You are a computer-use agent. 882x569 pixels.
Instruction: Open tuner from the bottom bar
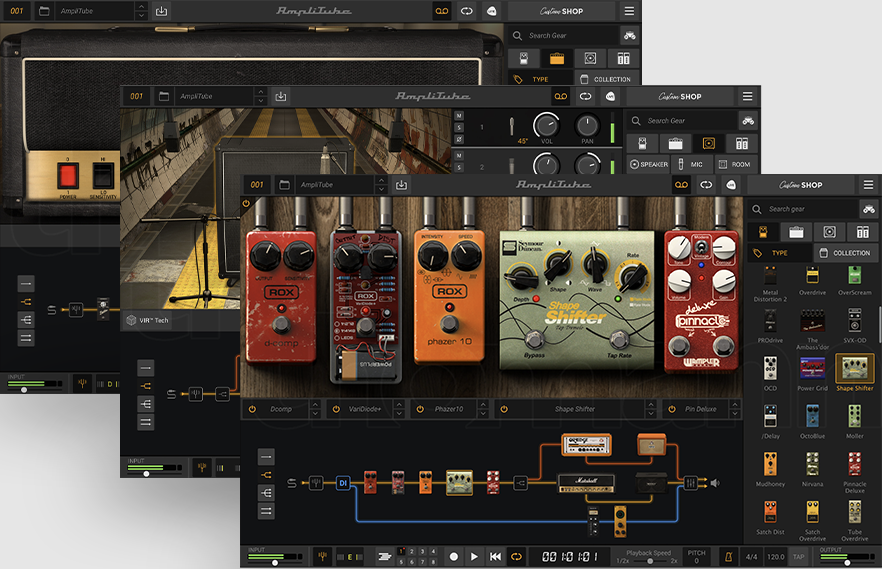pos(322,557)
